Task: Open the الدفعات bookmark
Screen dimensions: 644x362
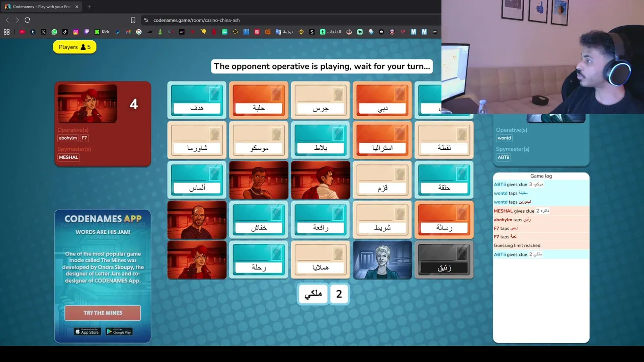Action: [x=330, y=32]
